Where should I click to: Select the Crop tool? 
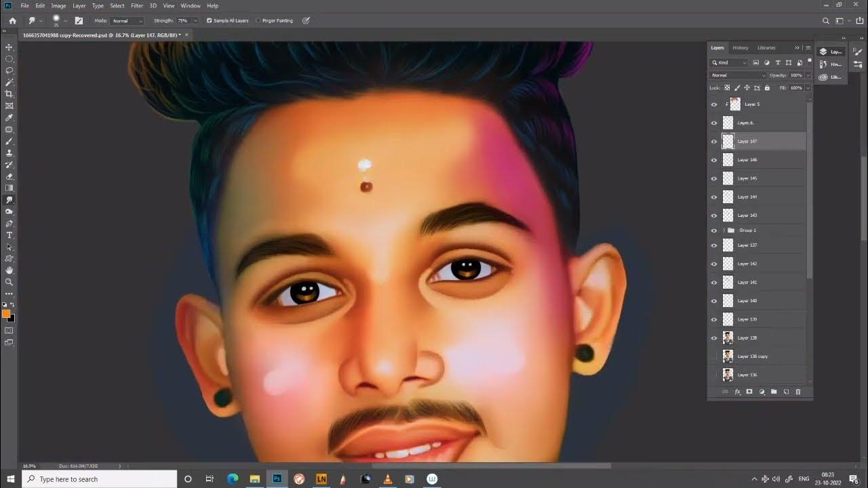pos(9,94)
